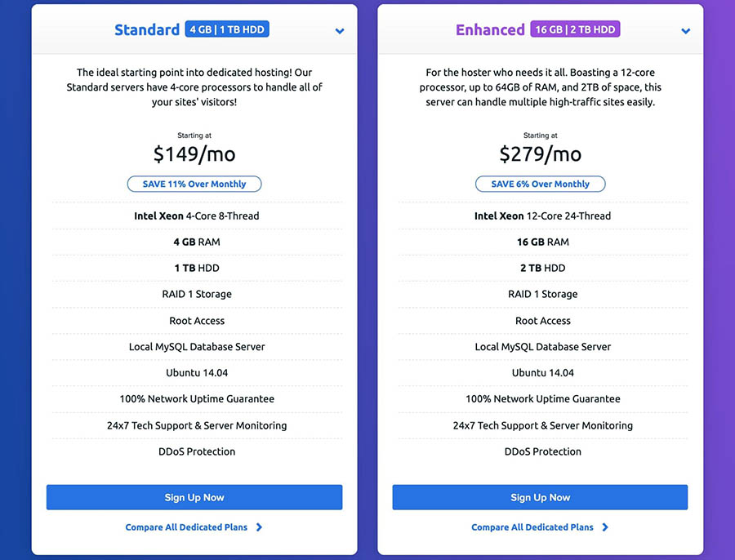This screenshot has height=560, width=735.
Task: Select the SAVE 11% Over Monthly pill
Action: [194, 184]
